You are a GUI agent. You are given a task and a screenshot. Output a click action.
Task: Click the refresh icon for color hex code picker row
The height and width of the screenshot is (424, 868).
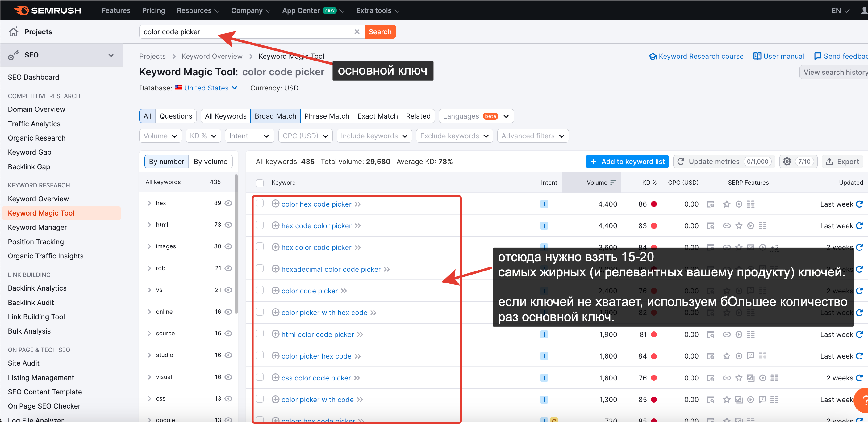[859, 204]
